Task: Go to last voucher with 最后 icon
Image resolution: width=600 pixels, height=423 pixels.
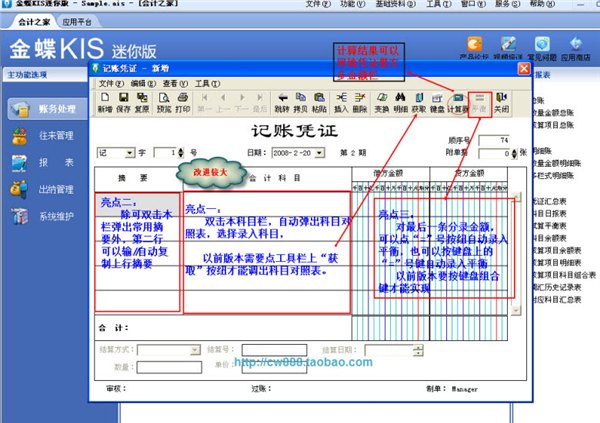Action: point(260,103)
